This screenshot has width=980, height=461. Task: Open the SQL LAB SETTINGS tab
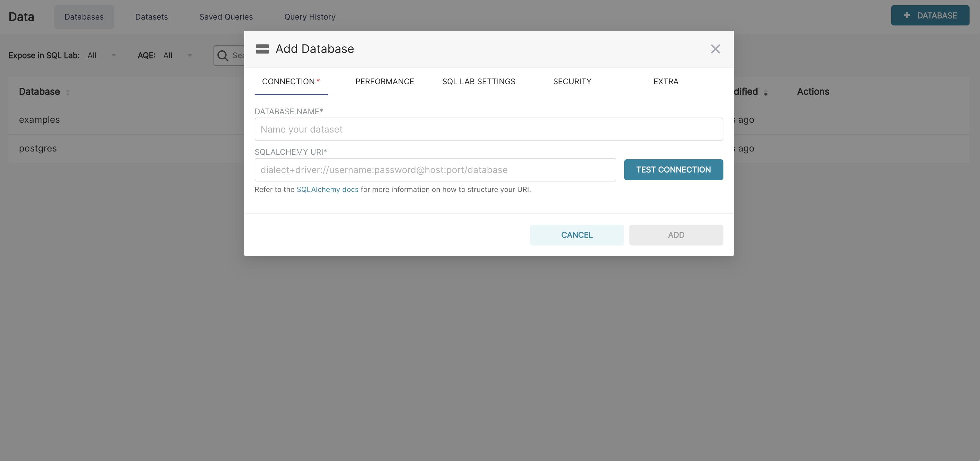(479, 81)
